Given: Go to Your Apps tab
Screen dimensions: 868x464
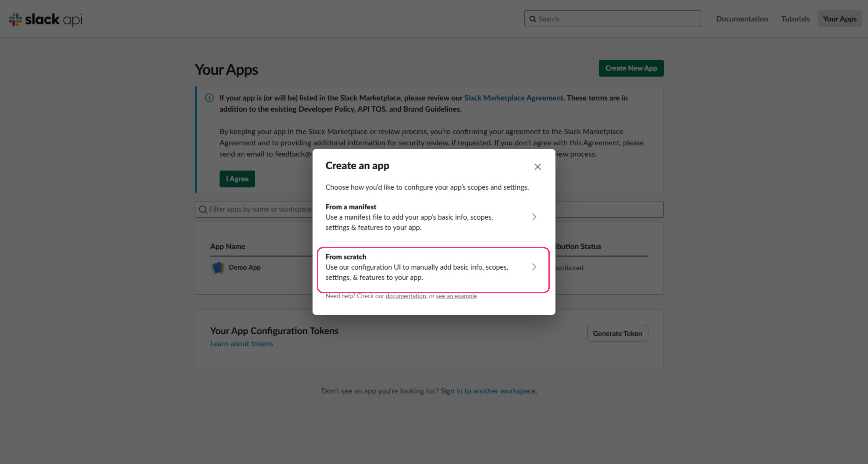Looking at the screenshot, I should point(839,19).
